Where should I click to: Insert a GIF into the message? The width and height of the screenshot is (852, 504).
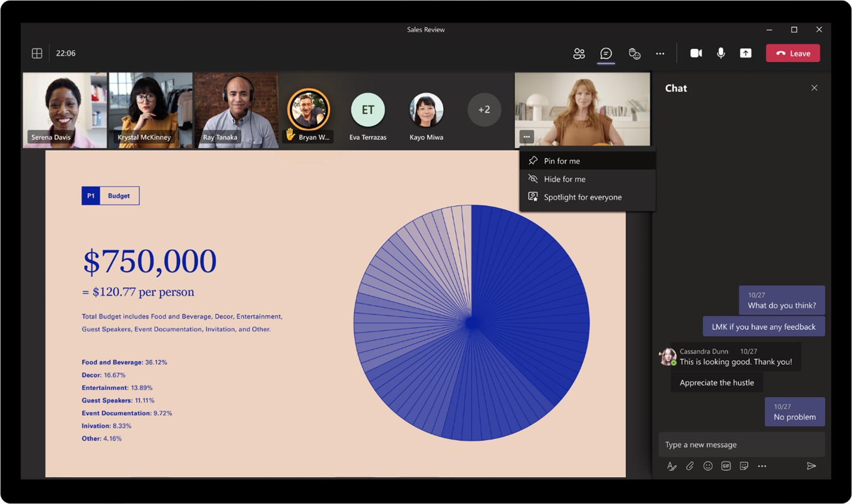click(x=726, y=466)
